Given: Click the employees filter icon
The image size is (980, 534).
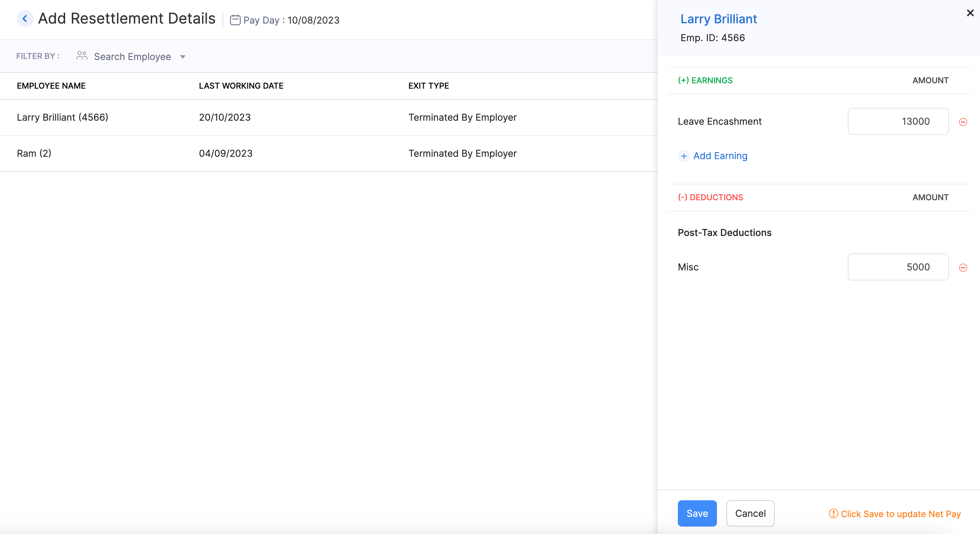Looking at the screenshot, I should click(82, 56).
